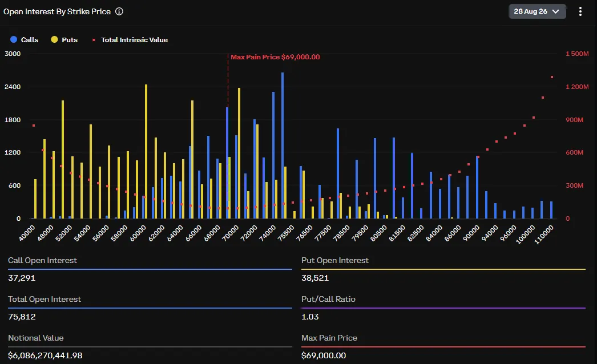Click the yellow Puts legend dot
This screenshot has width=597, height=364.
point(54,39)
